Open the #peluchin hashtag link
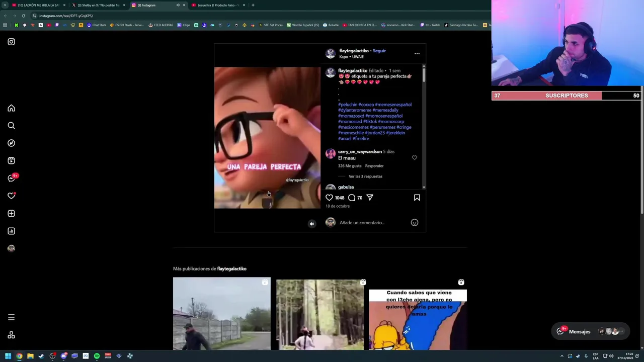644x362 pixels. click(348, 105)
